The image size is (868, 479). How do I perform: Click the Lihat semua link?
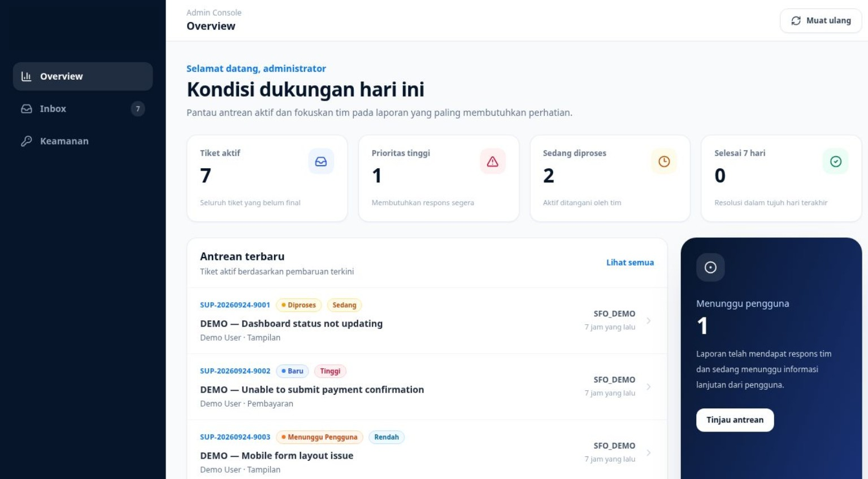[x=630, y=263]
